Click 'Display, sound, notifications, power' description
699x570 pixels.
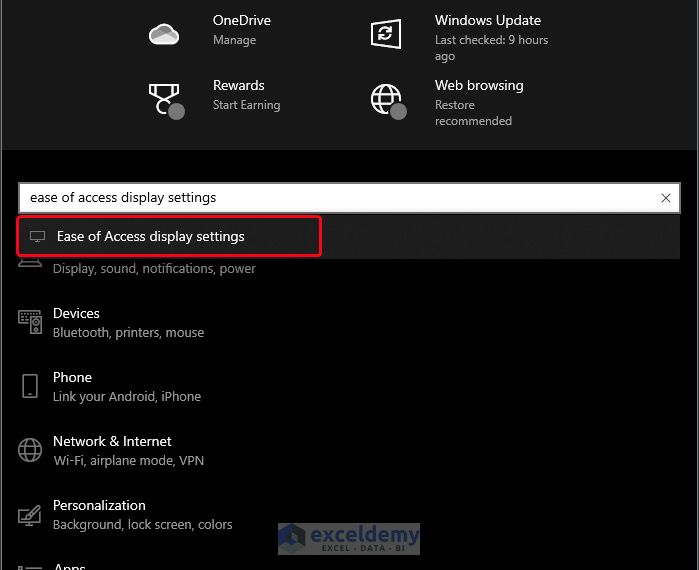point(154,269)
